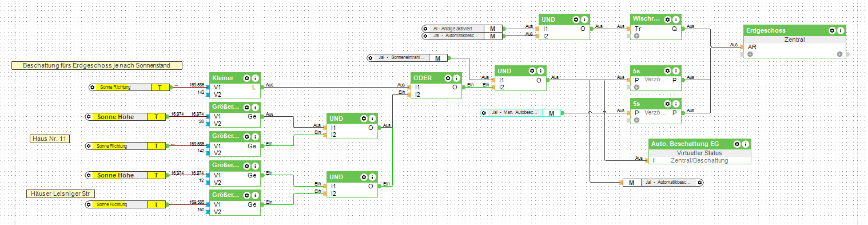Expand inputs with plus on Wischr... block
This screenshot has width=868, height=225.
tap(636, 36)
